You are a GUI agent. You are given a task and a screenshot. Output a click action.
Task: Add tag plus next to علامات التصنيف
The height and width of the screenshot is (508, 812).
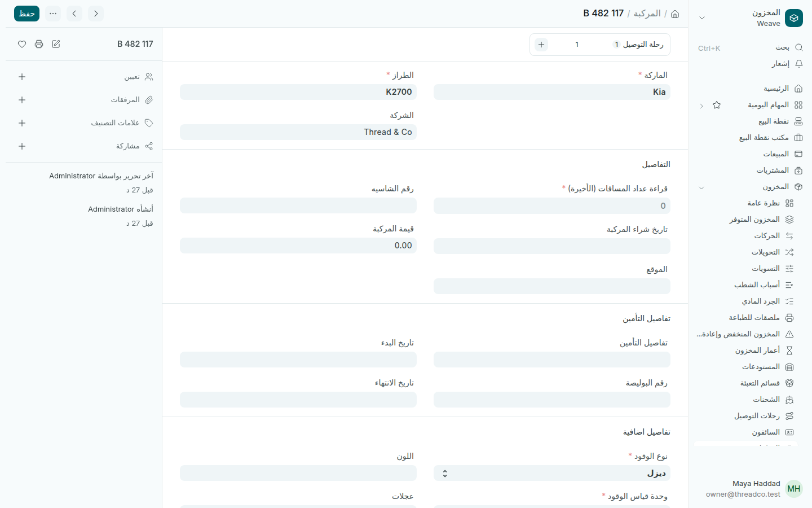(22, 123)
